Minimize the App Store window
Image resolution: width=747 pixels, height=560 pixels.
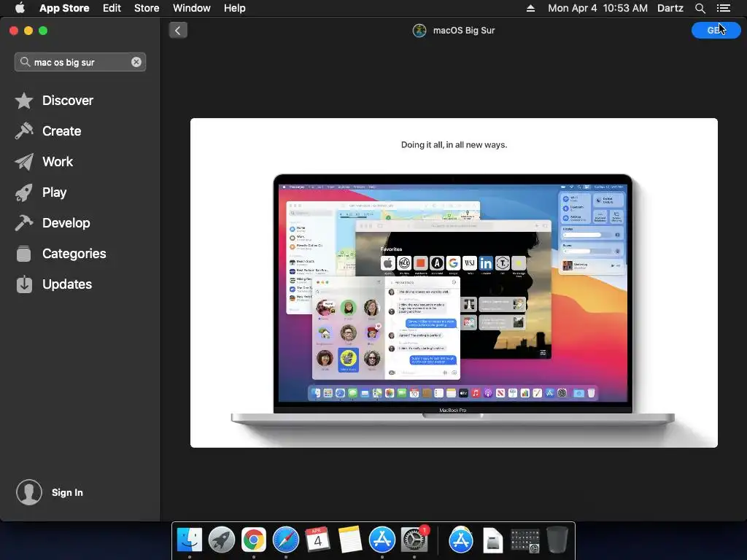coord(28,31)
